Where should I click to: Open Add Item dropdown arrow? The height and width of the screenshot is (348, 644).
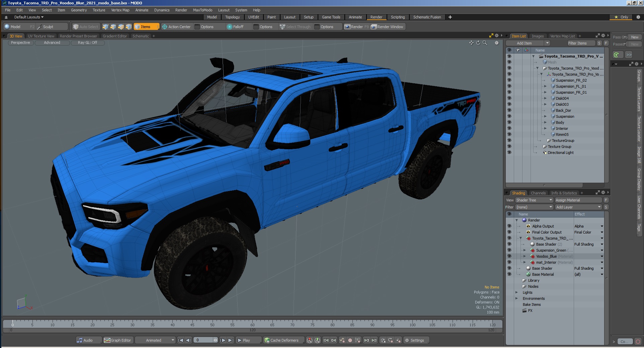547,43
